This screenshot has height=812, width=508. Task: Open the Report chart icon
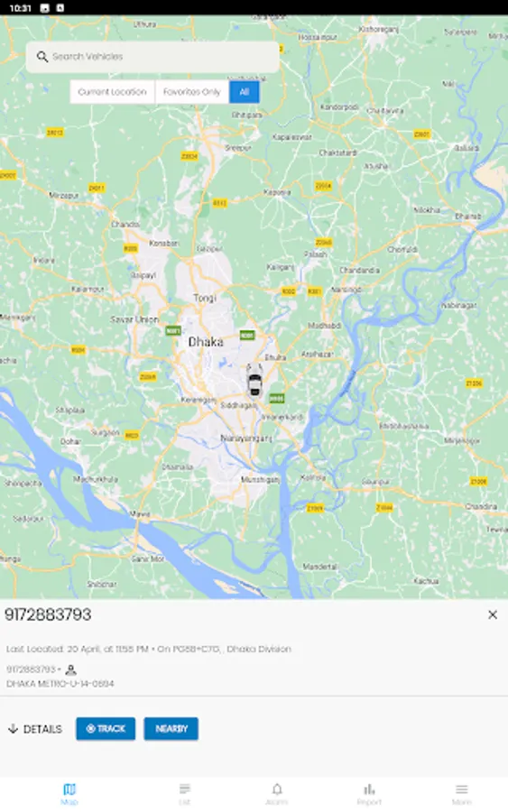coord(369,789)
